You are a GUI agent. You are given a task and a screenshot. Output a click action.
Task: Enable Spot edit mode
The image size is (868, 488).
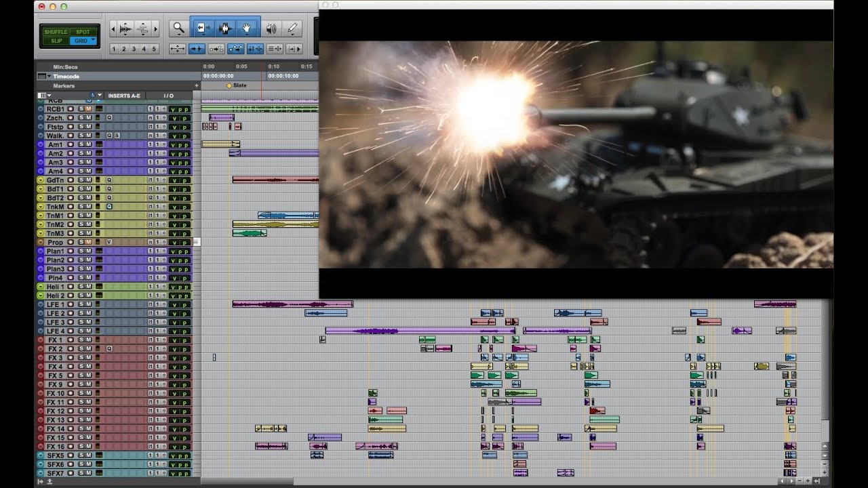click(83, 32)
